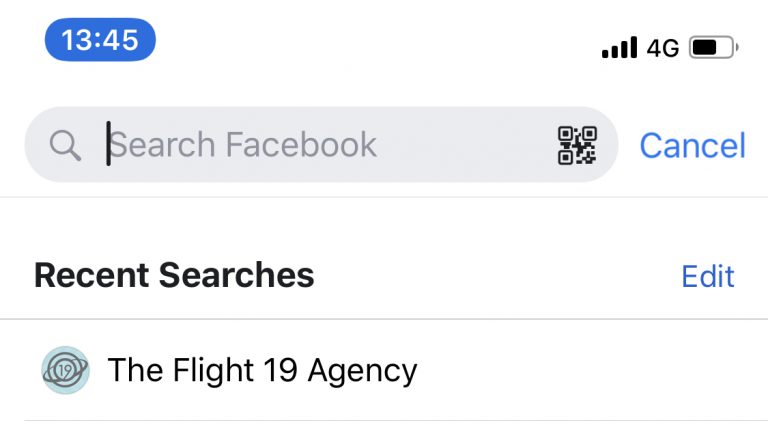
Task: Edit the recent searches list
Action: coord(708,276)
